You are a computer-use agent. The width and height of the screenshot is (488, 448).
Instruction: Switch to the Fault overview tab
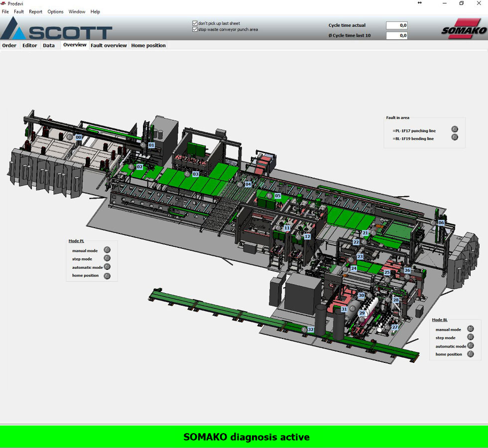point(109,45)
